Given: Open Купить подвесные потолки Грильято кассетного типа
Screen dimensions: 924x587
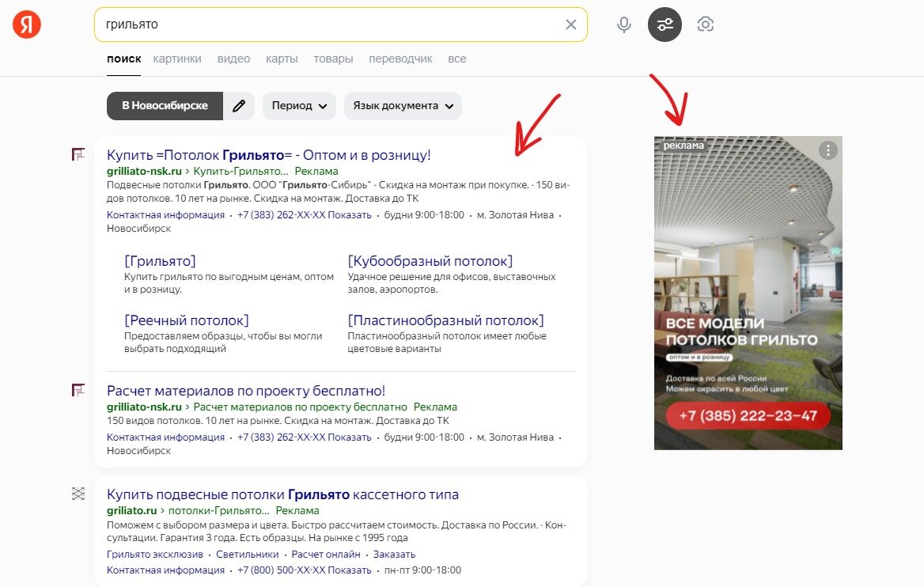Looking at the screenshot, I should coord(282,494).
